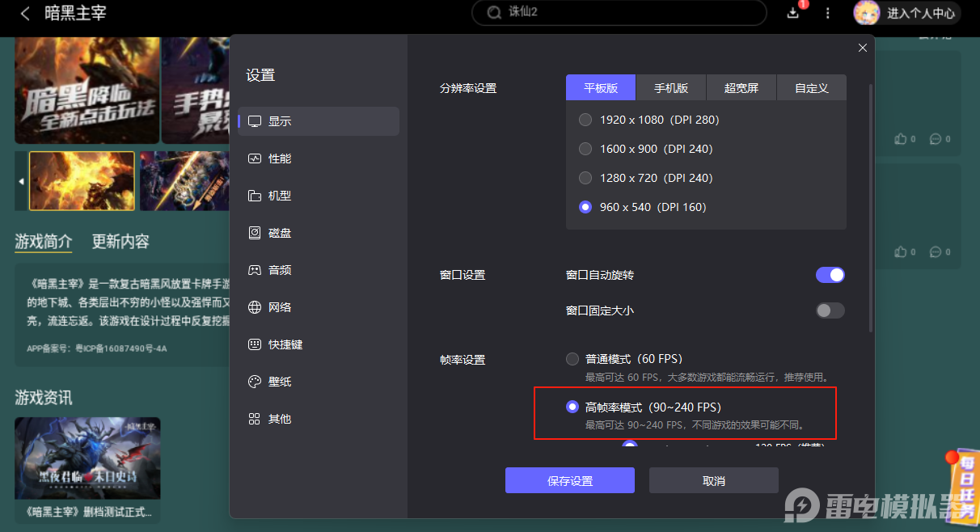Open the 性能 settings section
Viewport: 980px width, 532px height.
[319, 158]
